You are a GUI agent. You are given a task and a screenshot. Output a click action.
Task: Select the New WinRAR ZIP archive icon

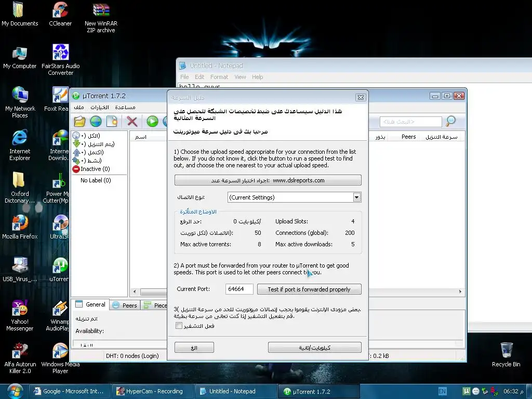pyautogui.click(x=101, y=18)
